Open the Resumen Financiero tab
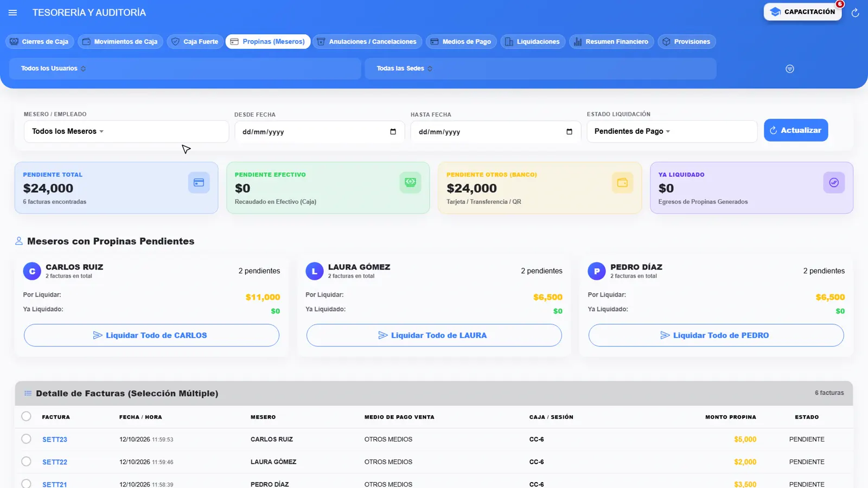This screenshot has width=868, height=488. point(611,42)
